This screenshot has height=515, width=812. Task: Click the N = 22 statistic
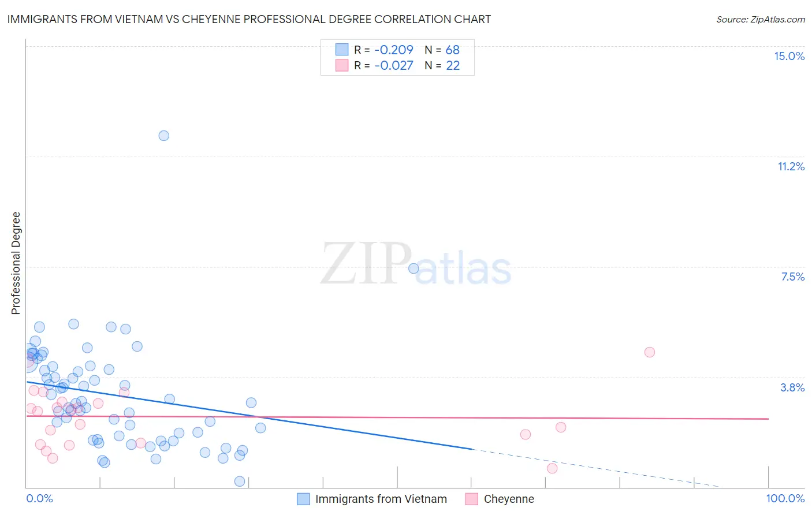click(x=442, y=65)
